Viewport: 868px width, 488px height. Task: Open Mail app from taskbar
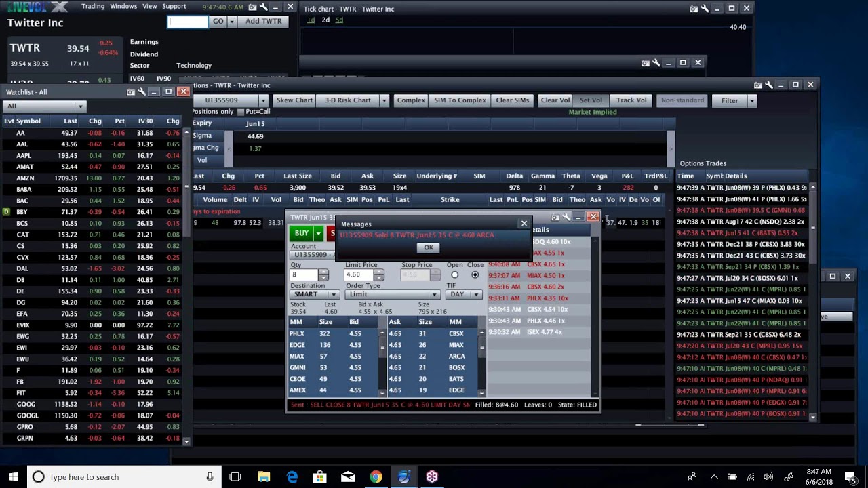point(348,476)
